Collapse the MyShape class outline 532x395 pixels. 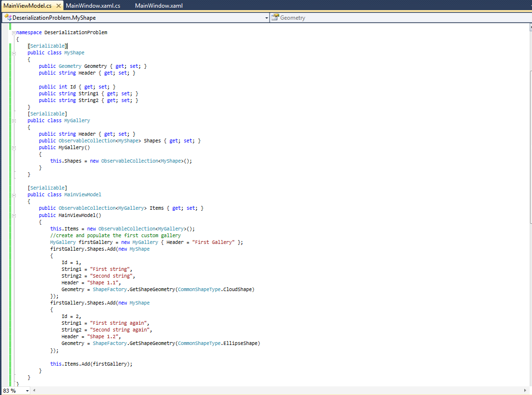(x=14, y=53)
